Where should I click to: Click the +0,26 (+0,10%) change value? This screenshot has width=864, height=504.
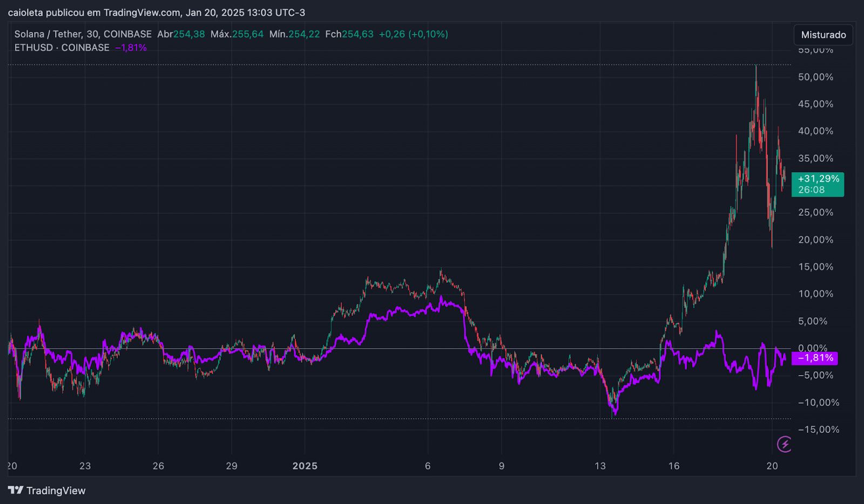coord(414,34)
